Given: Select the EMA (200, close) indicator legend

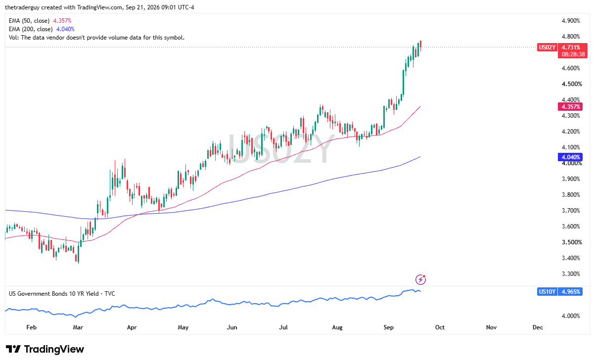Looking at the screenshot, I should click(42, 29).
